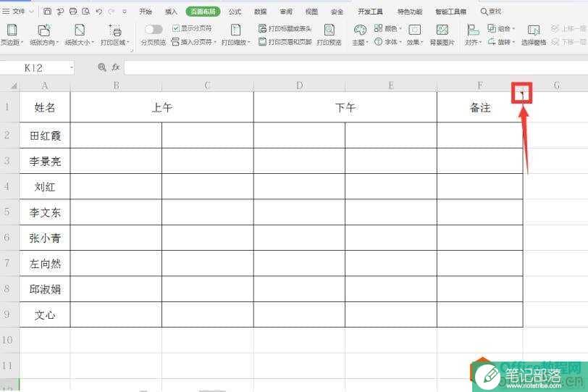The height and width of the screenshot is (392, 588).
Task: Switch to the View (视图) tab
Action: (311, 12)
